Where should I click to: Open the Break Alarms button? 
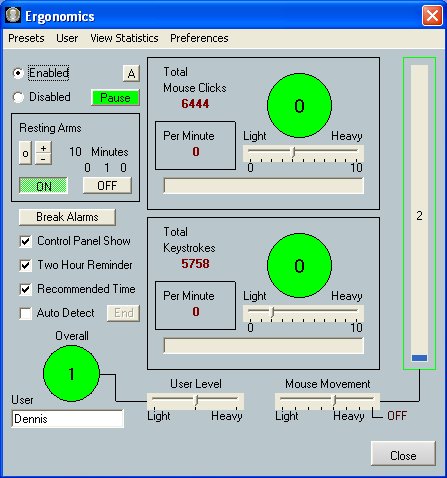(x=67, y=217)
